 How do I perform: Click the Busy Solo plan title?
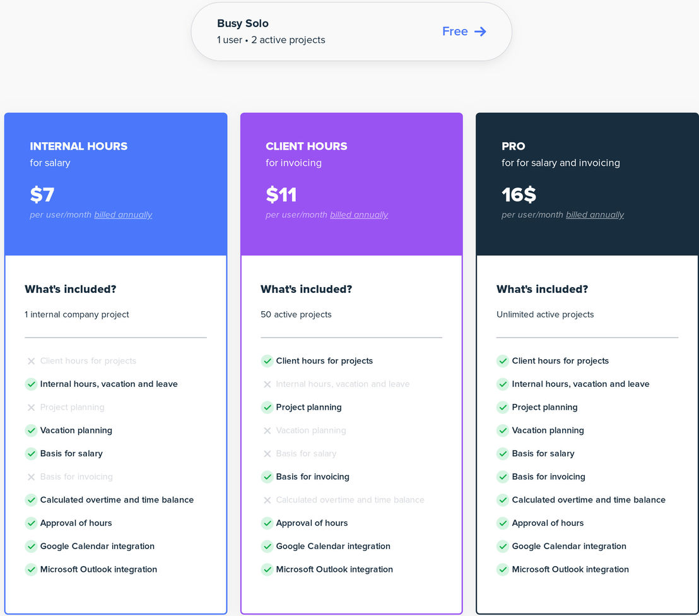point(242,23)
